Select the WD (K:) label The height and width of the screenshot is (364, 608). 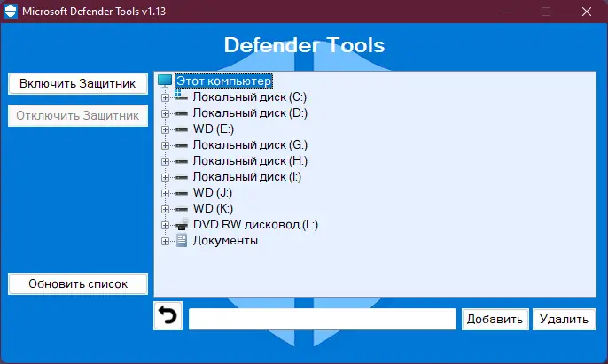point(213,208)
